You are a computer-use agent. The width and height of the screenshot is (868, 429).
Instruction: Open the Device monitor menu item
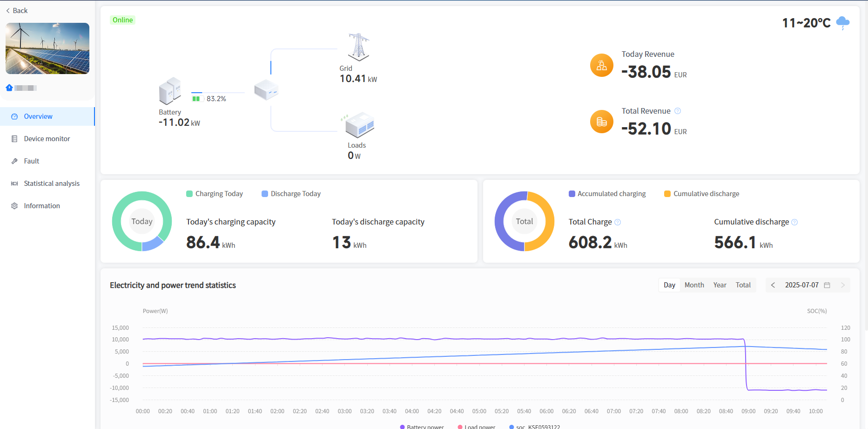click(47, 139)
